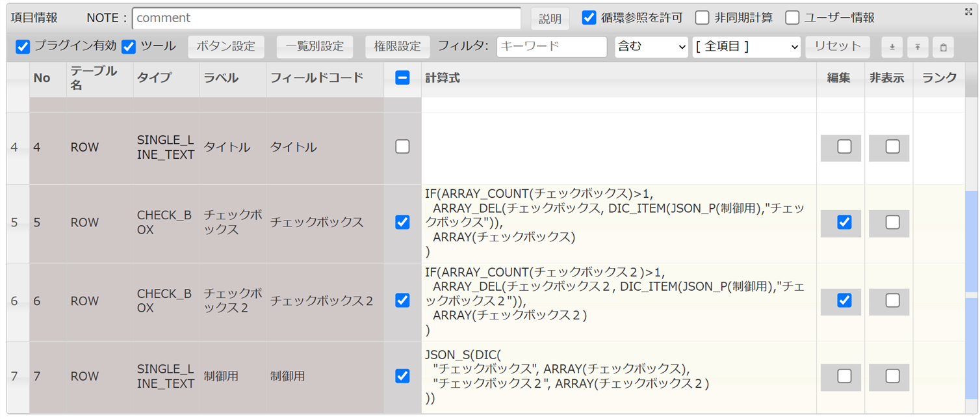
Task: Click the formula cell starting IF(ARRAY_COUNT(チェックボックス)>1
Action: pos(619,223)
